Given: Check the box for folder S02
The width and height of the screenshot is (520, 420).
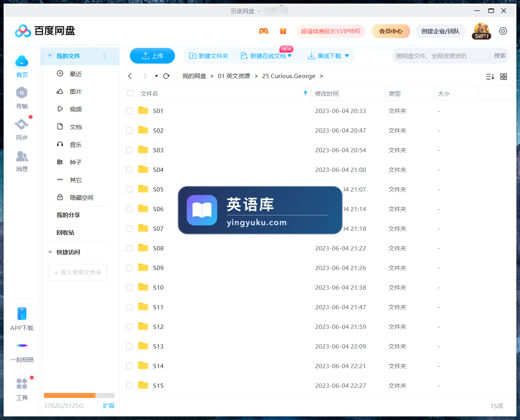Looking at the screenshot, I should (129, 131).
